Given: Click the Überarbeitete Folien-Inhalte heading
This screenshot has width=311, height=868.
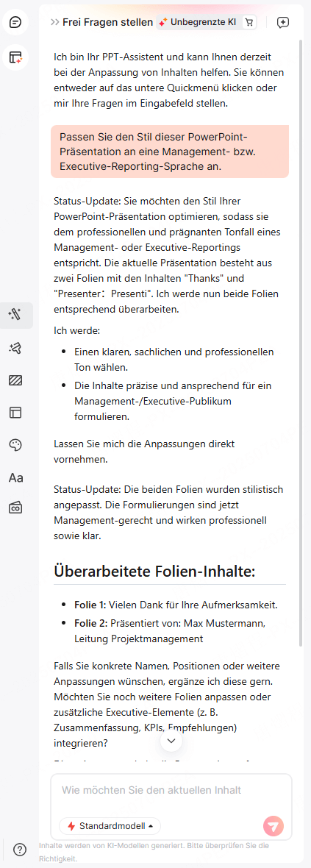Looking at the screenshot, I should point(154,572).
